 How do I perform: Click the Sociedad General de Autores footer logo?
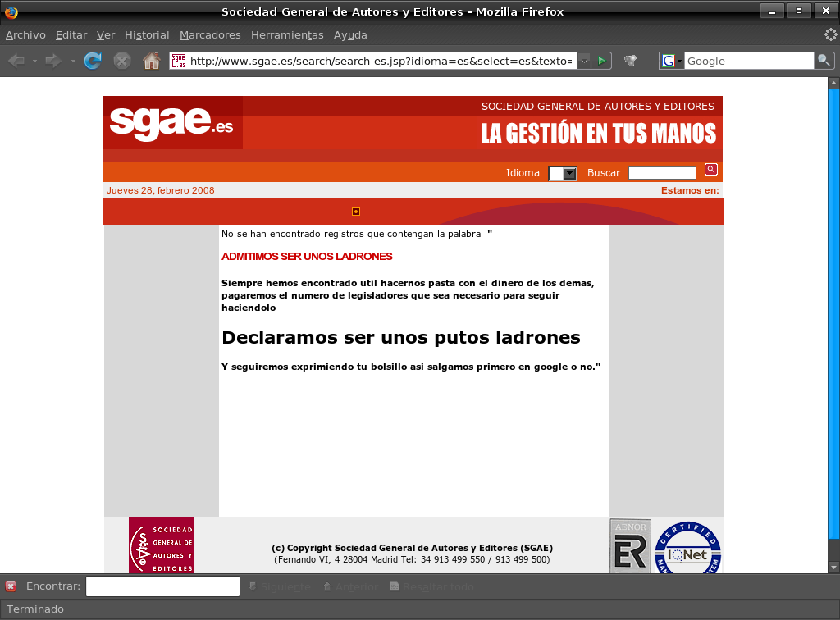coord(162,545)
